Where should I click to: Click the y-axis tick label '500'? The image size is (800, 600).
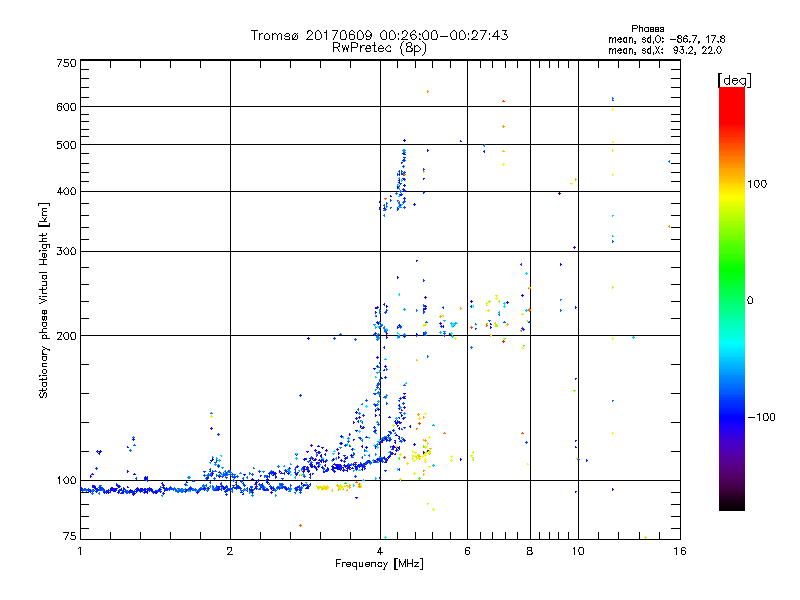66,145
